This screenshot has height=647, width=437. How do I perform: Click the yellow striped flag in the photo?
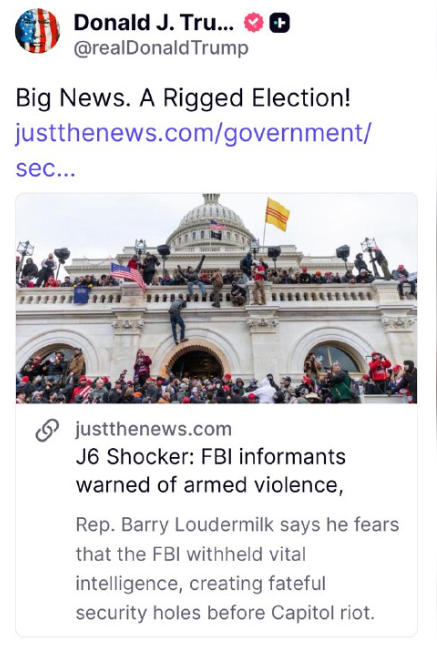click(x=277, y=214)
